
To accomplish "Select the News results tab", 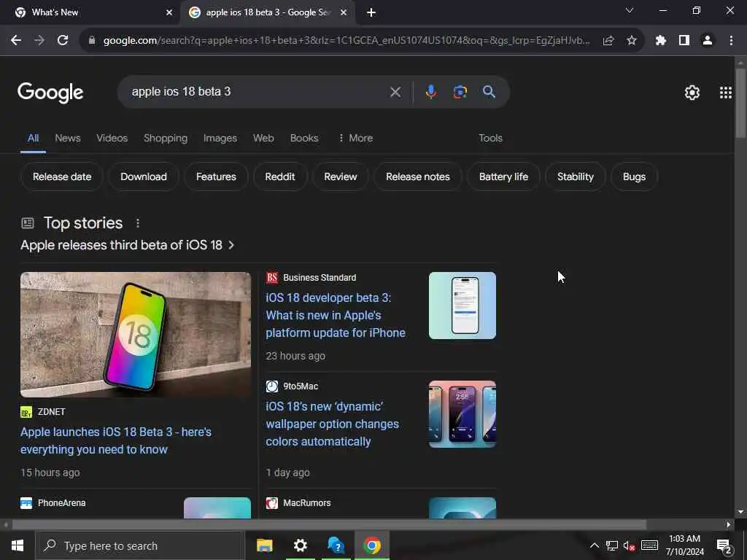I will tap(68, 138).
